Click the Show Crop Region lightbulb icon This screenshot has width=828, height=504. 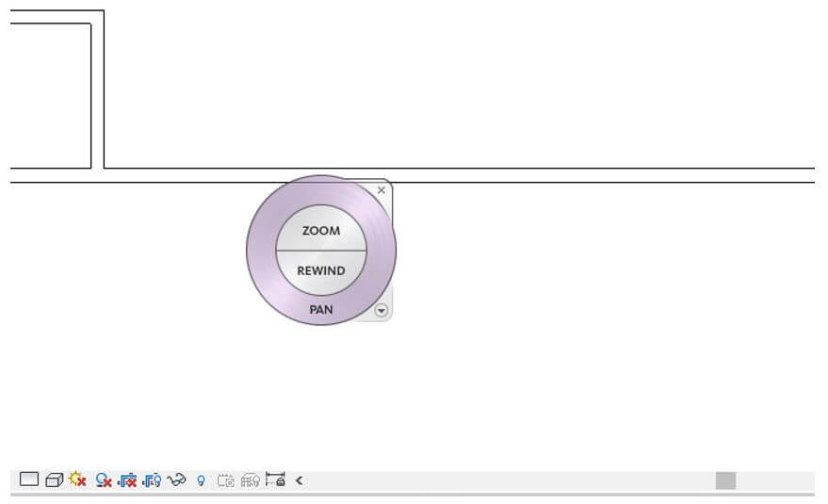point(152,480)
